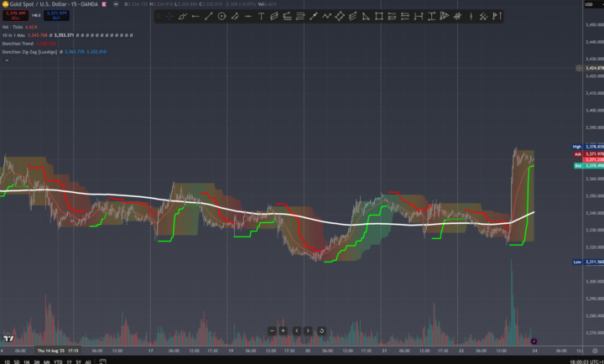Screen dimensions: 604x364
Task: Select the 5Y time range
Action: point(79,361)
